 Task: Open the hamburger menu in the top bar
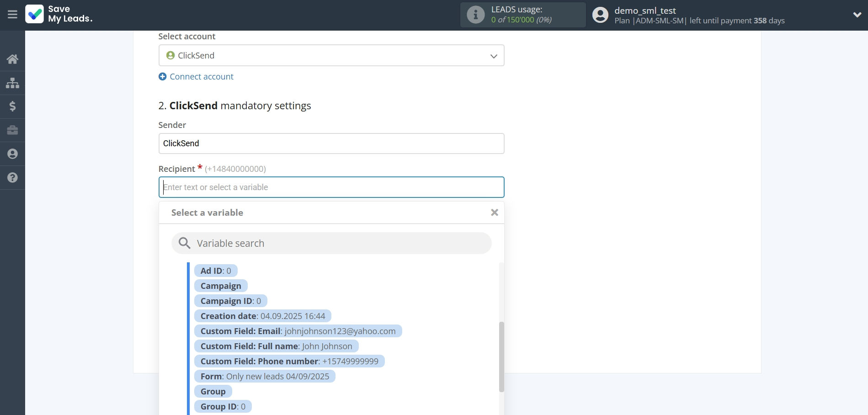12,15
